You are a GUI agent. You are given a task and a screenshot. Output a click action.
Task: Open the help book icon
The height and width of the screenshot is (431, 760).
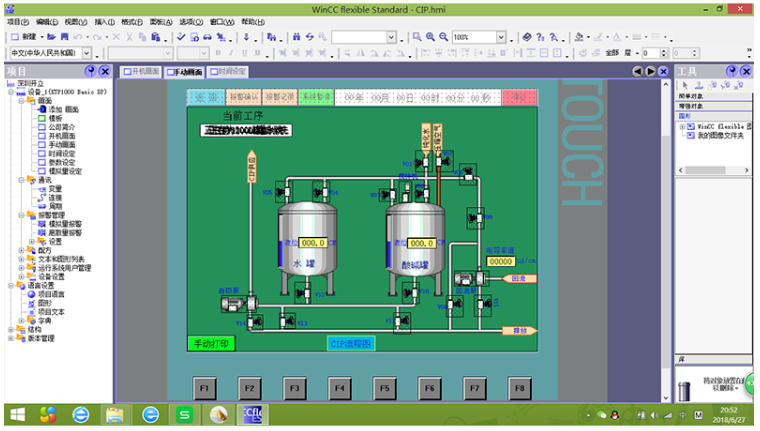527,37
